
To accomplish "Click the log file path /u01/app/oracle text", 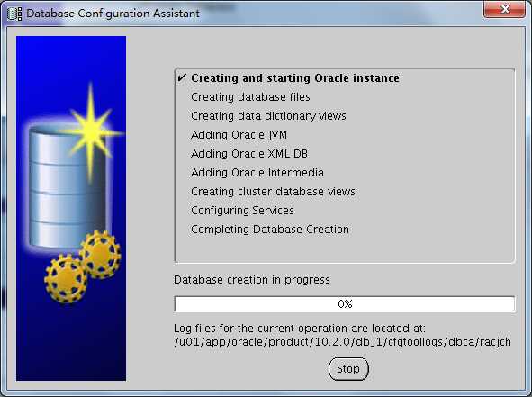I will [x=342, y=342].
